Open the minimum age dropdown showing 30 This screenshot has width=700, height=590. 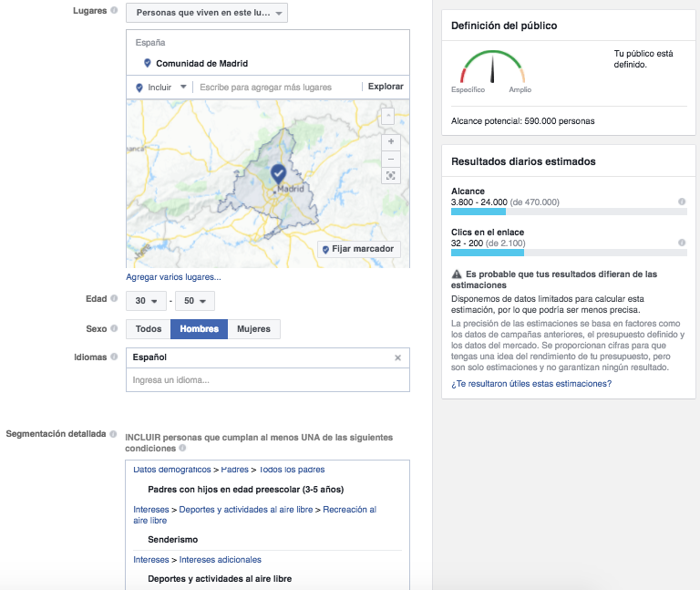coord(145,301)
